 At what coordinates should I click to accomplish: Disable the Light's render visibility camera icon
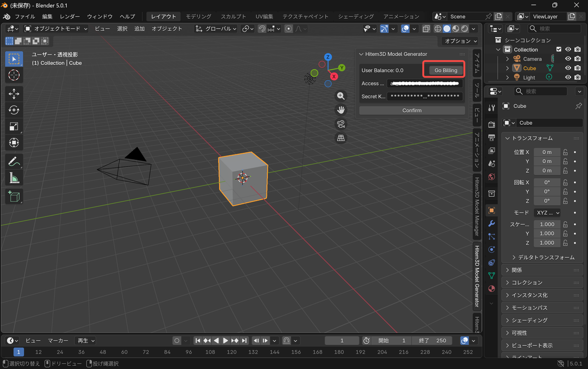(577, 77)
